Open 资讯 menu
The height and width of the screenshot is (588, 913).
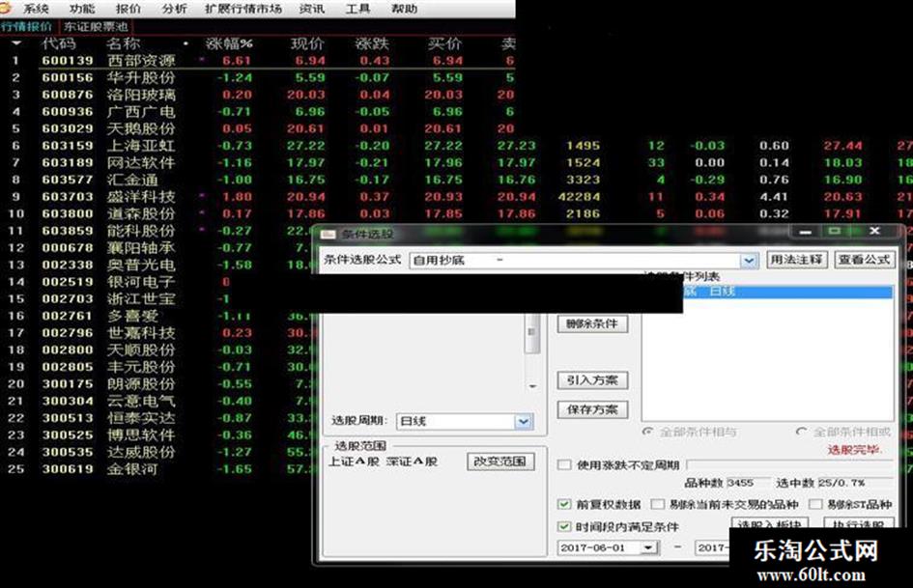tap(311, 8)
